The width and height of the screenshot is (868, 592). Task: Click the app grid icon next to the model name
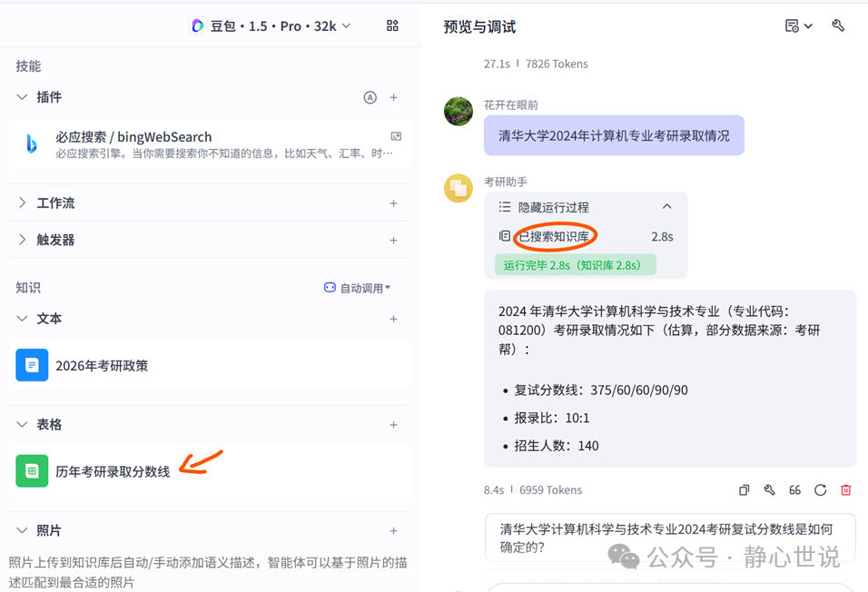point(392,25)
